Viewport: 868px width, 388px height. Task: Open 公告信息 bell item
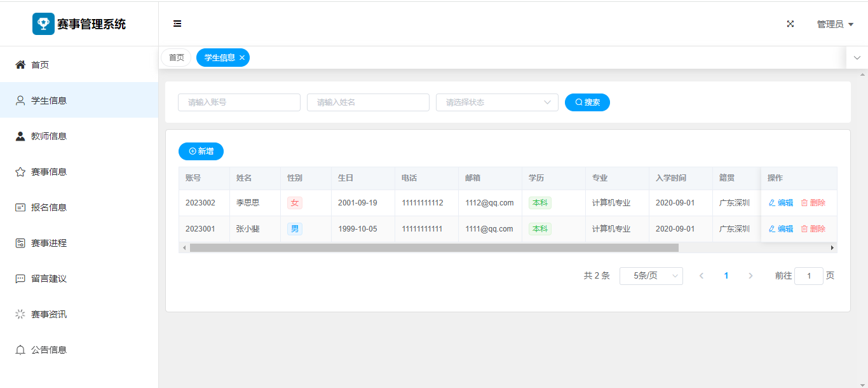tap(49, 349)
